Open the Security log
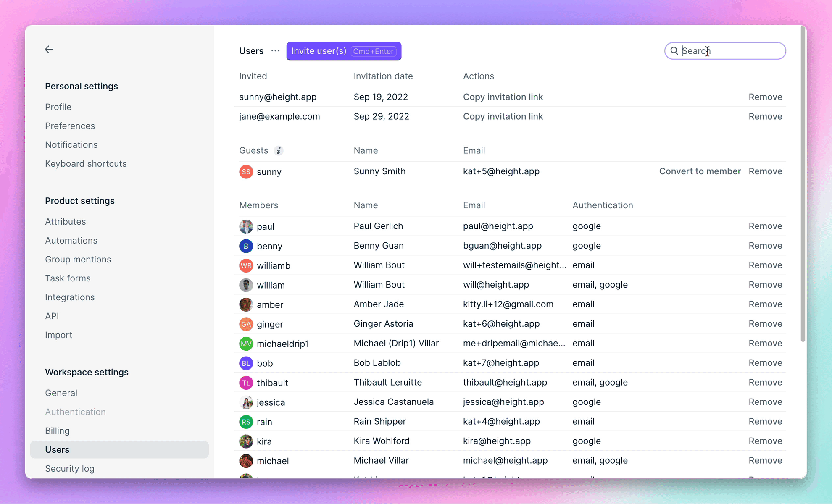The height and width of the screenshot is (504, 832). pos(69,469)
